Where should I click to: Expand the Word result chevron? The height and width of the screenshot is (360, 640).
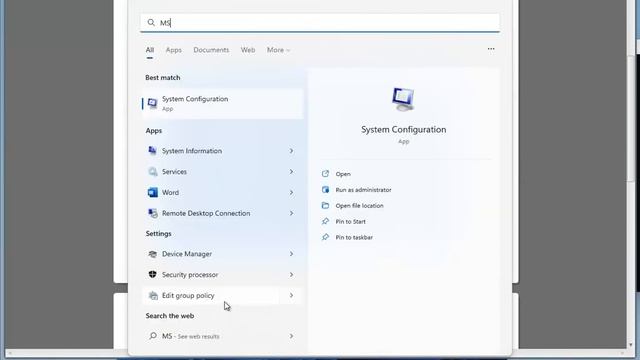coord(291,192)
